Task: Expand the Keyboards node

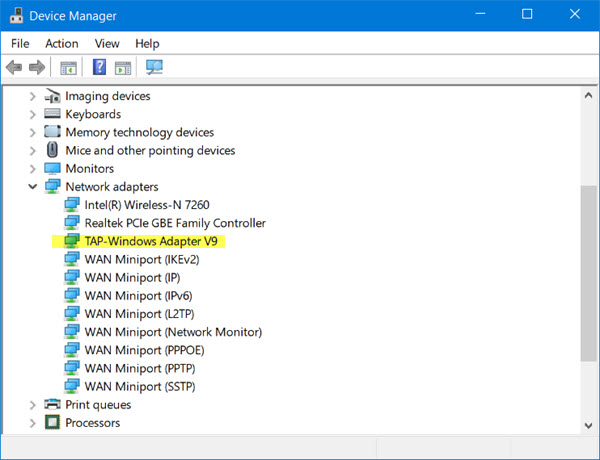Action: (x=33, y=114)
